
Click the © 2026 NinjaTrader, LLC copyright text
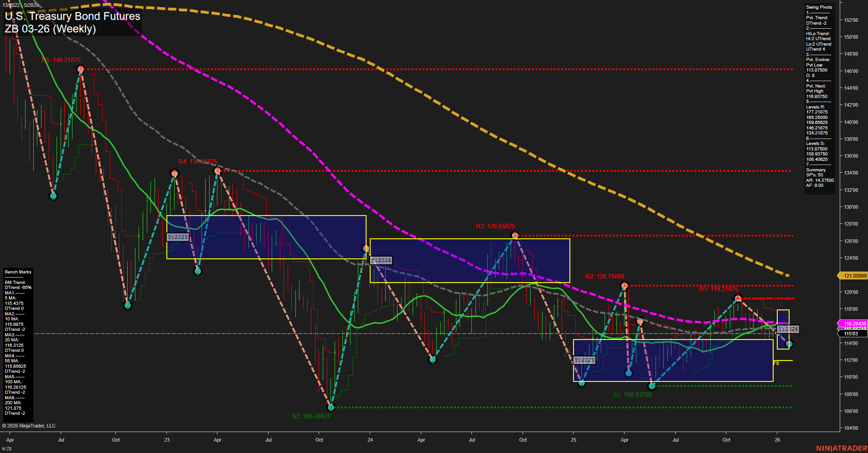pos(29,425)
